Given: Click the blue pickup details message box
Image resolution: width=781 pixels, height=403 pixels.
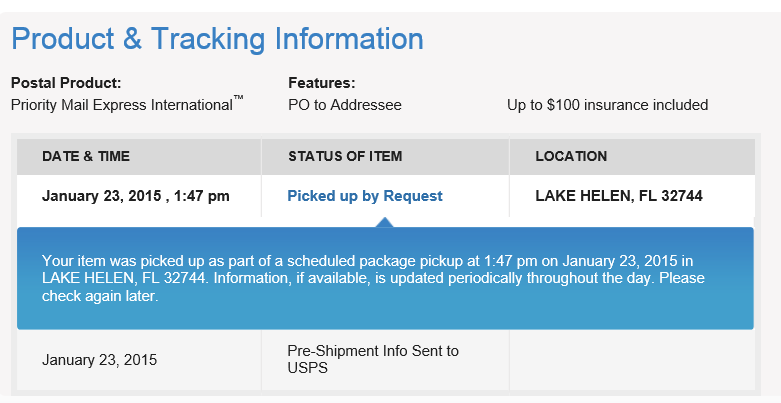Looking at the screenshot, I should click(x=385, y=278).
